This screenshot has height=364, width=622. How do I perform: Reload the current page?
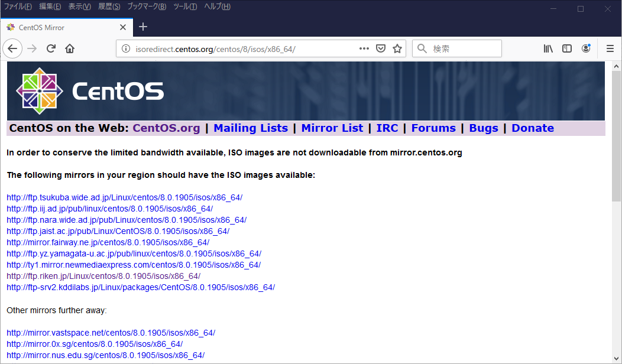(x=51, y=49)
